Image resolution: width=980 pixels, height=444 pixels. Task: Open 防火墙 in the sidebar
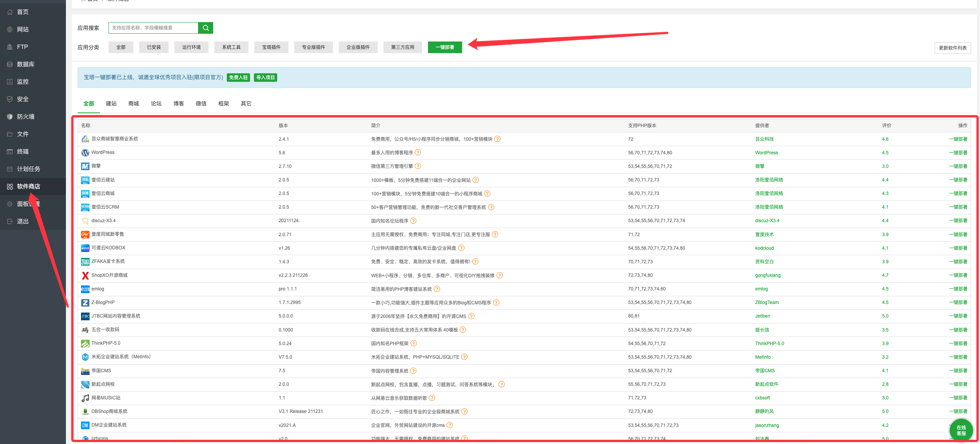26,117
